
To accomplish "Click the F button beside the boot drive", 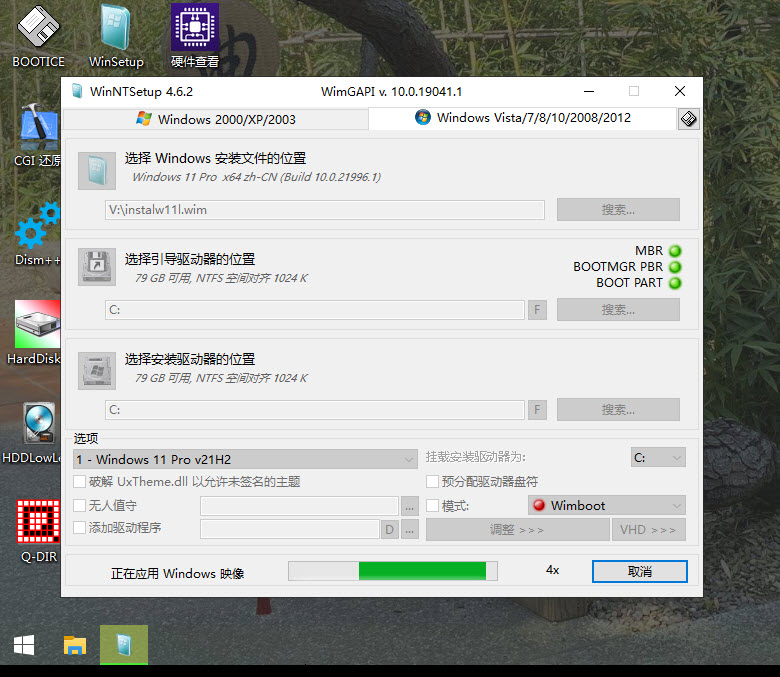I will pos(537,310).
